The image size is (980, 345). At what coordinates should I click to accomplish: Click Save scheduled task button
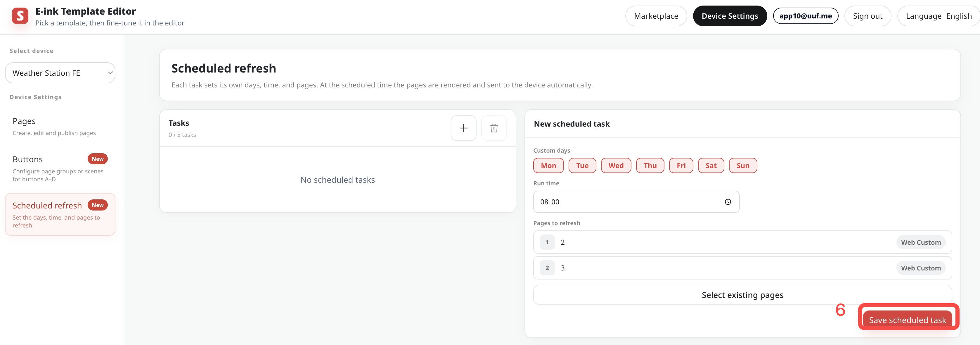coord(907,320)
